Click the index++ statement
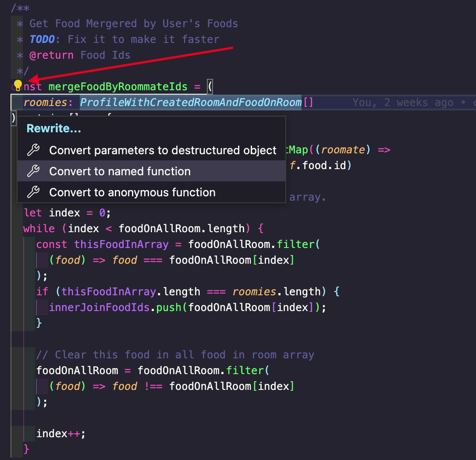 coord(61,434)
